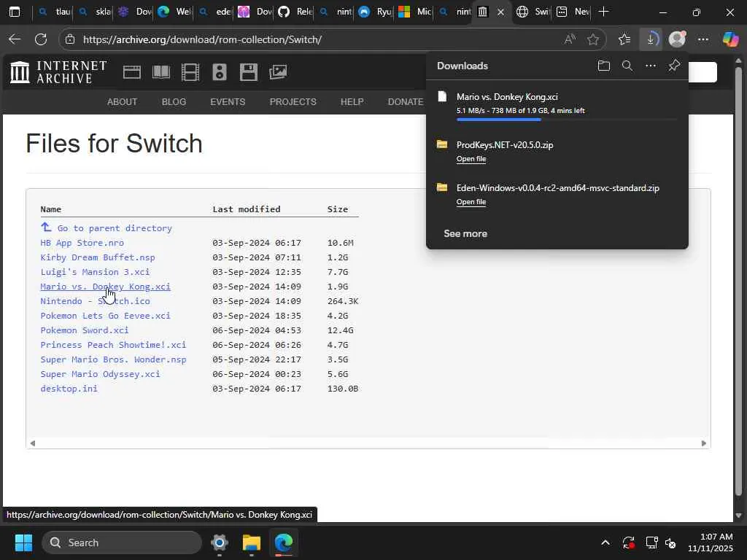Switch to the Mic Microsoft tab
The width and height of the screenshot is (747, 560).
(414, 12)
